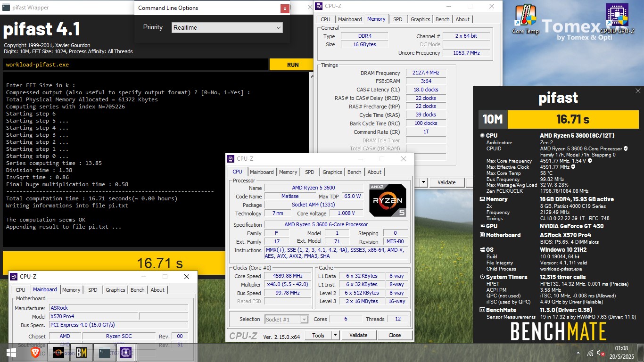
Task: Open Bench tab in Processor CPU-Z window
Action: [355, 172]
